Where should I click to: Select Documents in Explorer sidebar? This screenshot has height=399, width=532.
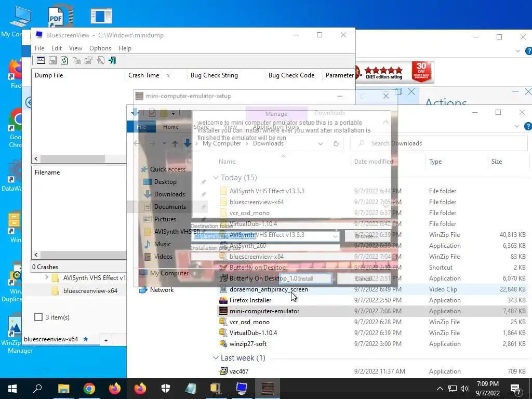[170, 207]
